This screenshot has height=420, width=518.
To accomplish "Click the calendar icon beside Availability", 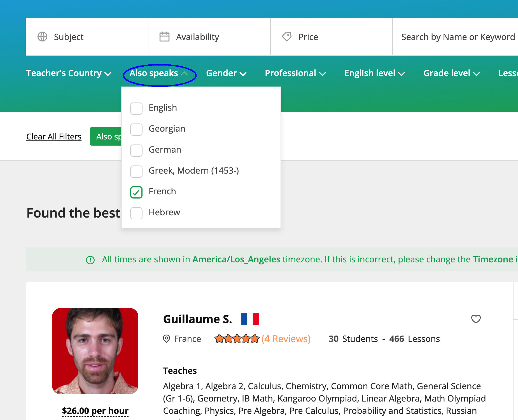I will point(164,37).
